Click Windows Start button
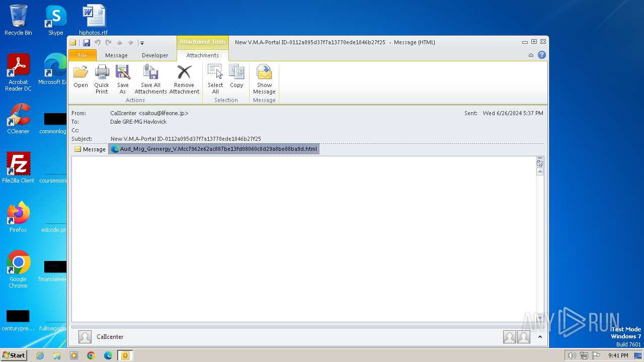Screen dimensions: 644x362 [x=14, y=355]
